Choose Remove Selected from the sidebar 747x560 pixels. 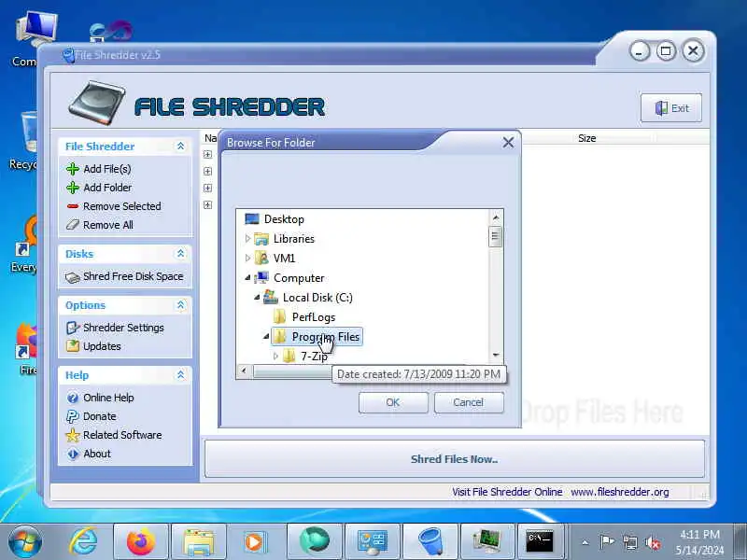tap(122, 206)
